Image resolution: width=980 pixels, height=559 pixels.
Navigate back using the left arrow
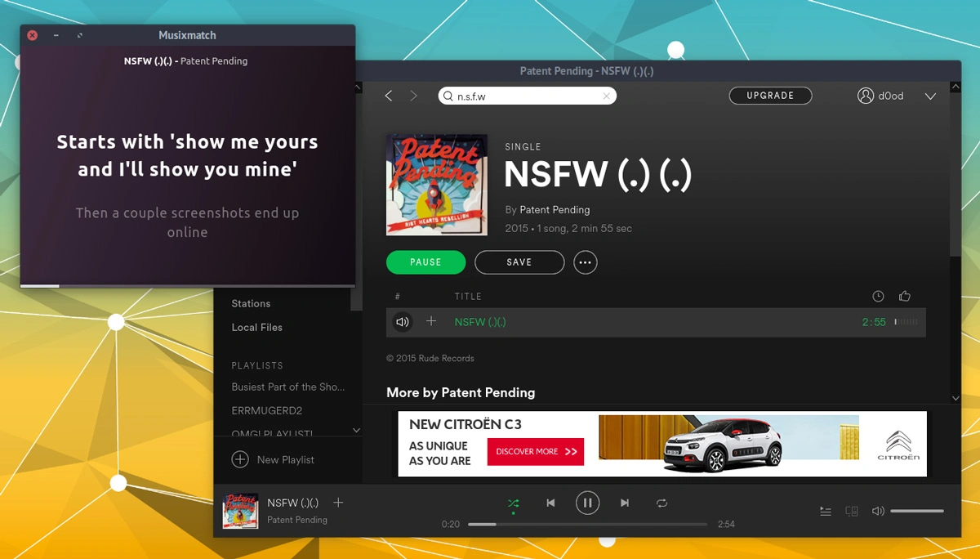pyautogui.click(x=389, y=96)
